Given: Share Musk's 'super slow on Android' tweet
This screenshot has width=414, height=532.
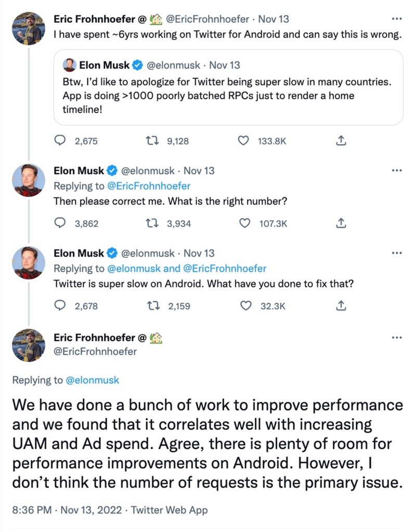Looking at the screenshot, I should pos(341,306).
